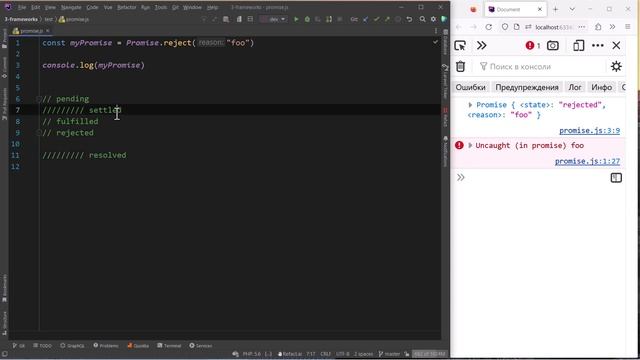
Task: Click the memory indicator in status bar
Action: coord(429,354)
